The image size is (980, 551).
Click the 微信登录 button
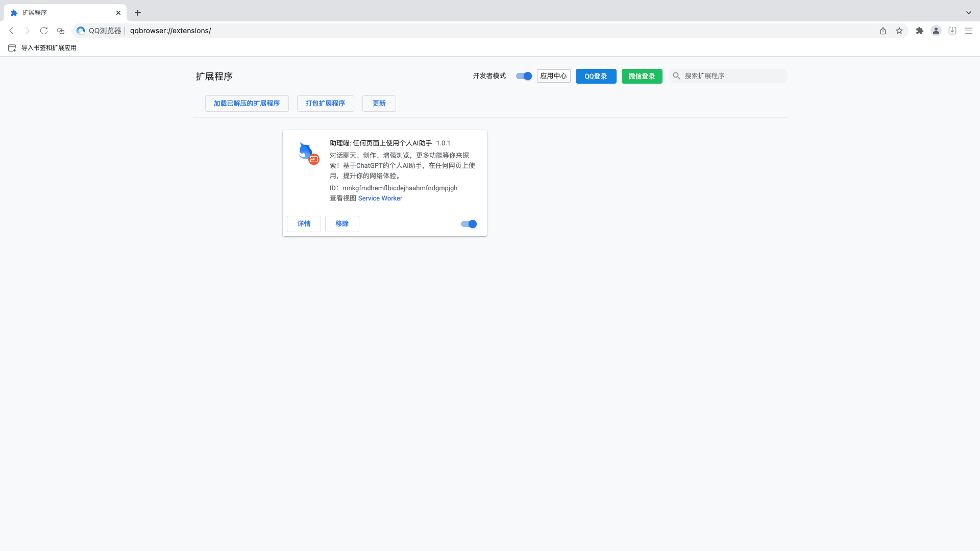pos(642,76)
